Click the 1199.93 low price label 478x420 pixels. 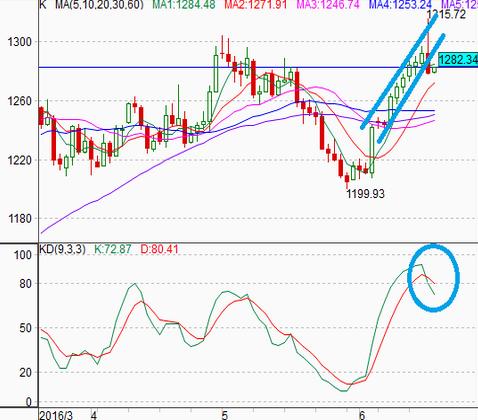[x=365, y=194]
